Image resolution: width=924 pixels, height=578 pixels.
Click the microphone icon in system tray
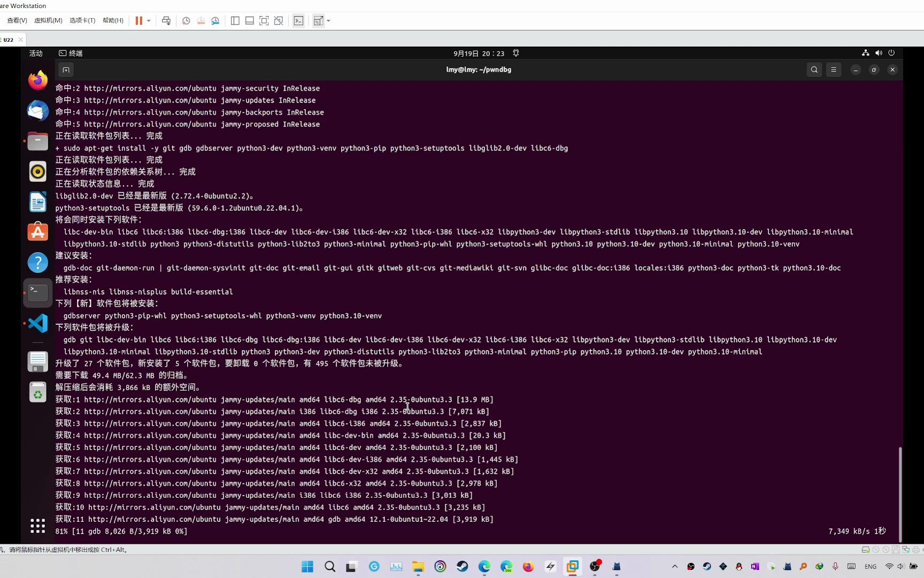pyautogui.click(x=835, y=566)
